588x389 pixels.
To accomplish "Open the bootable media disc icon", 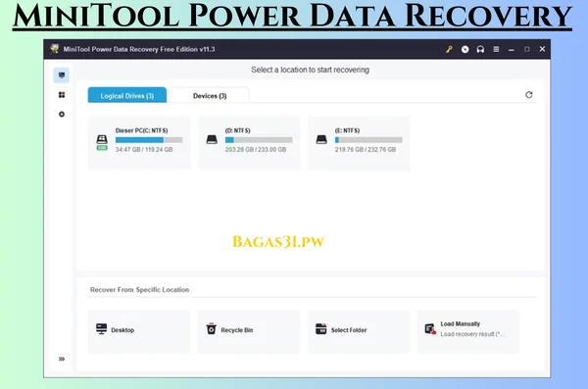I will point(465,49).
